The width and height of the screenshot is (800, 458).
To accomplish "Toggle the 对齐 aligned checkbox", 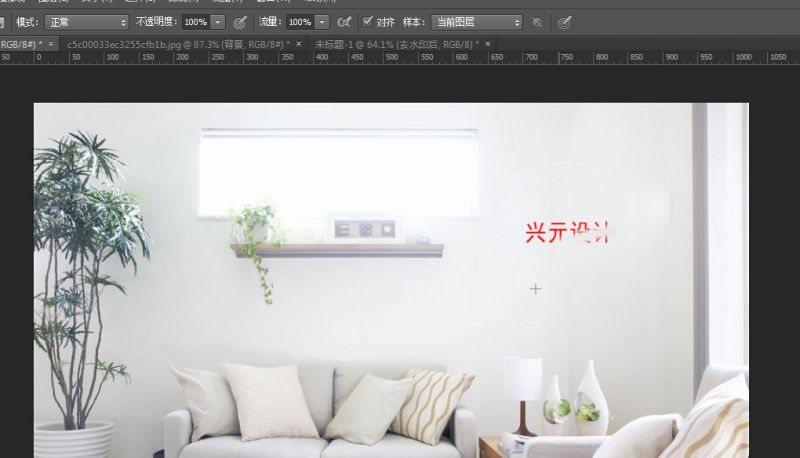I will click(367, 21).
